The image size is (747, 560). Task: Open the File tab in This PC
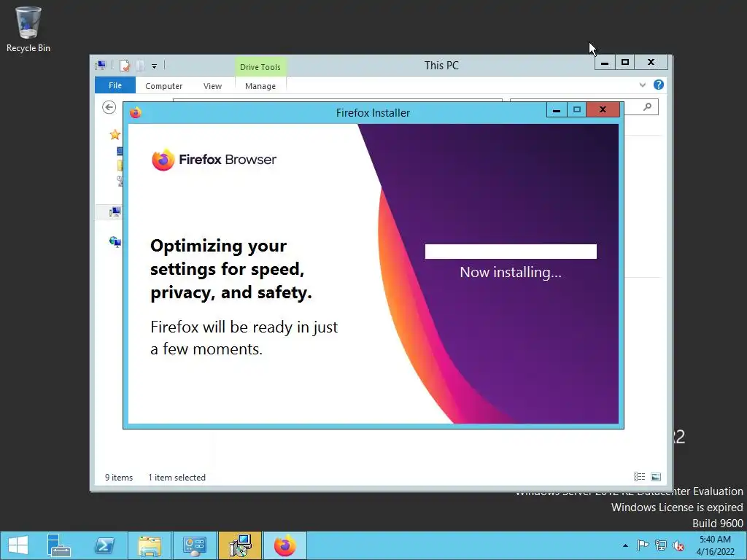tap(115, 85)
